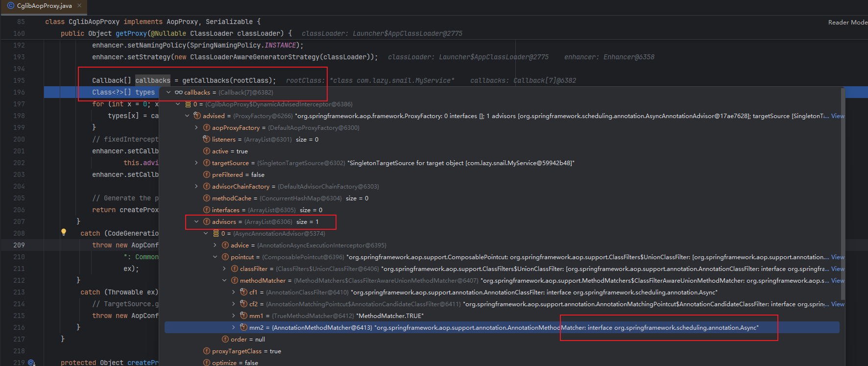Open the View link on the pointcut row
Viewport: 868px width, 366px height.
pos(838,257)
